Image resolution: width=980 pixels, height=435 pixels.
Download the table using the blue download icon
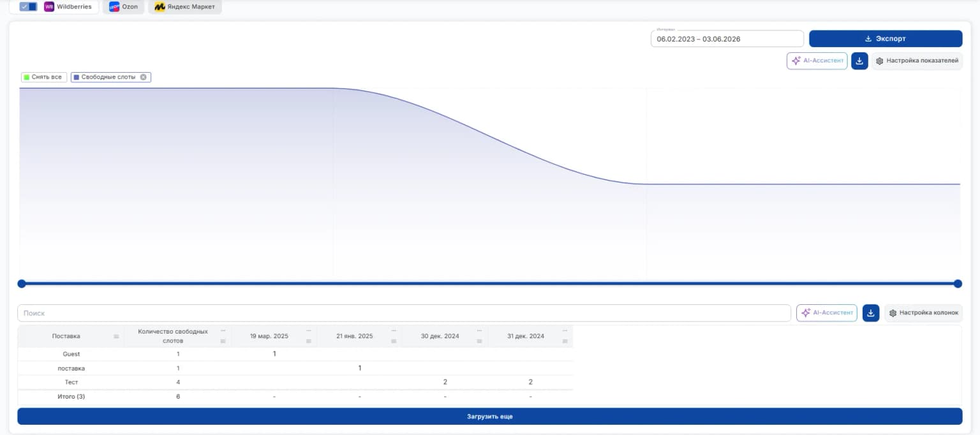pyautogui.click(x=871, y=313)
